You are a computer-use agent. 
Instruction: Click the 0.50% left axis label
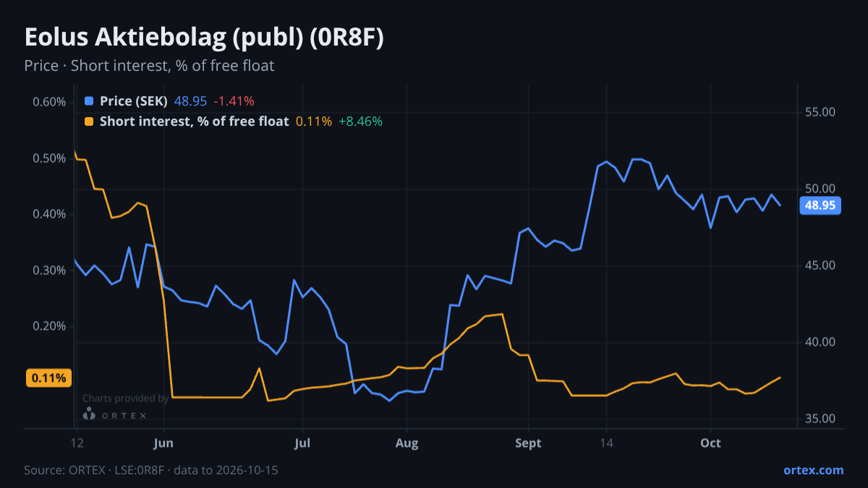tap(49, 158)
